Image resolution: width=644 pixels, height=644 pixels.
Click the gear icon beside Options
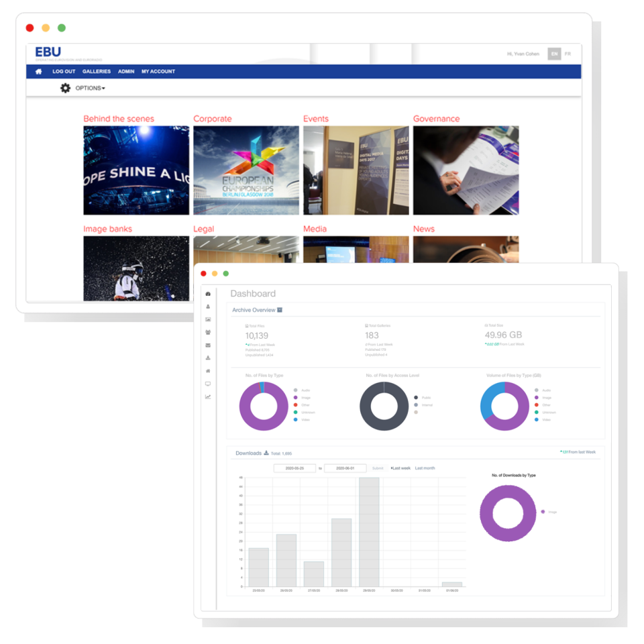pyautogui.click(x=65, y=88)
